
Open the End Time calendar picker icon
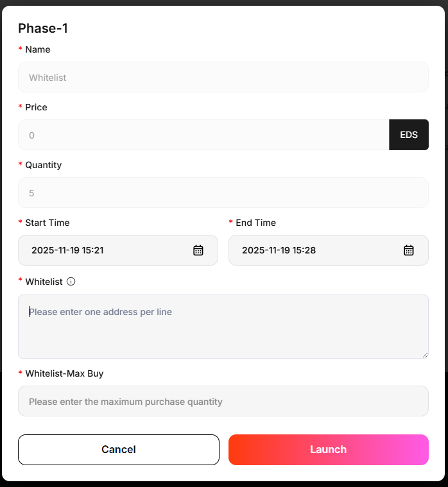point(409,250)
